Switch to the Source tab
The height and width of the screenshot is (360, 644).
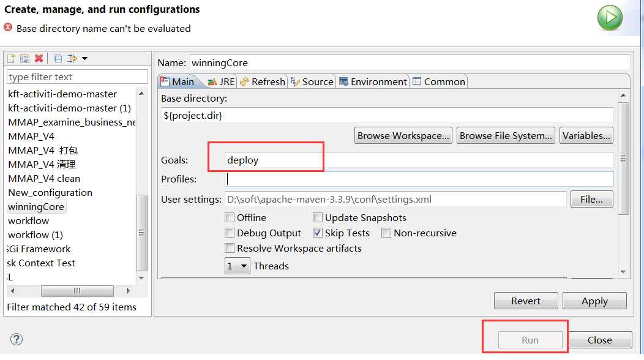coord(312,82)
